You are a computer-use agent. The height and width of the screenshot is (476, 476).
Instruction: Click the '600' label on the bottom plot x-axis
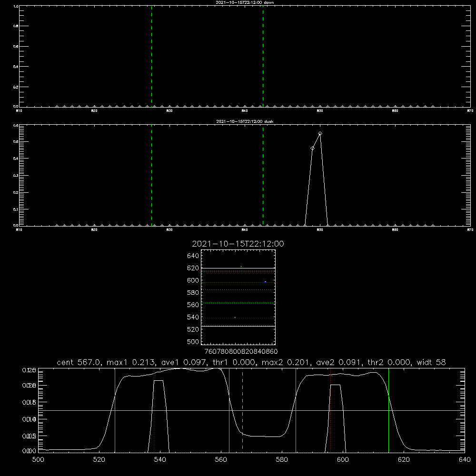pos(343,460)
